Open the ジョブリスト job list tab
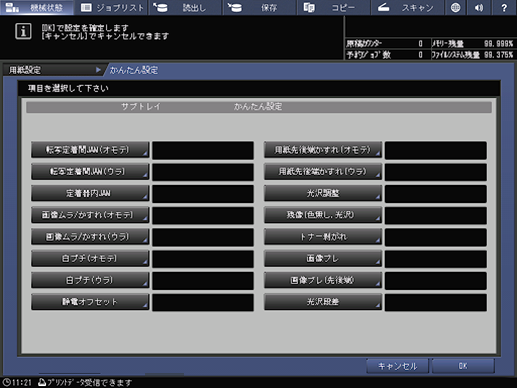Screen dimensions: 517x388 click(111, 7)
